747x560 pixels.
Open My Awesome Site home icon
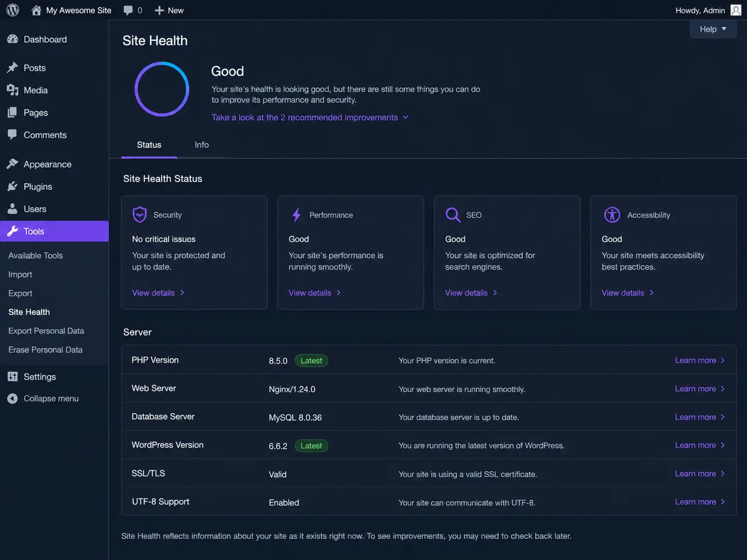coord(36,10)
